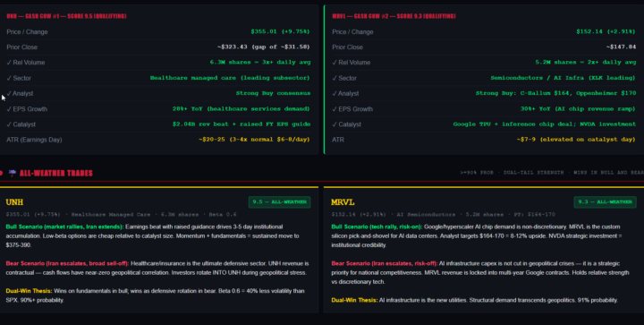Select the >=90% PROB dual-tail strength tagline
This screenshot has width=644, height=325.
point(552,173)
